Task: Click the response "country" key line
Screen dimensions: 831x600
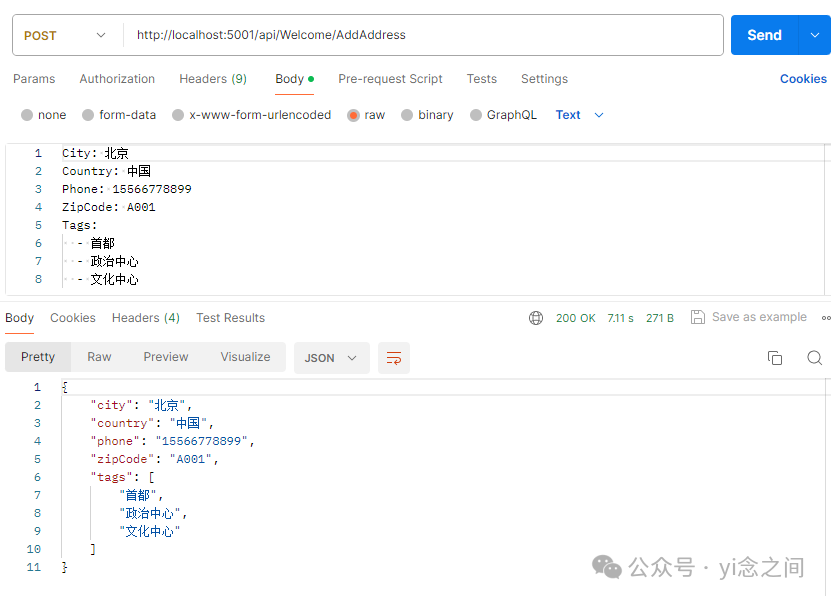Action: tap(152, 423)
